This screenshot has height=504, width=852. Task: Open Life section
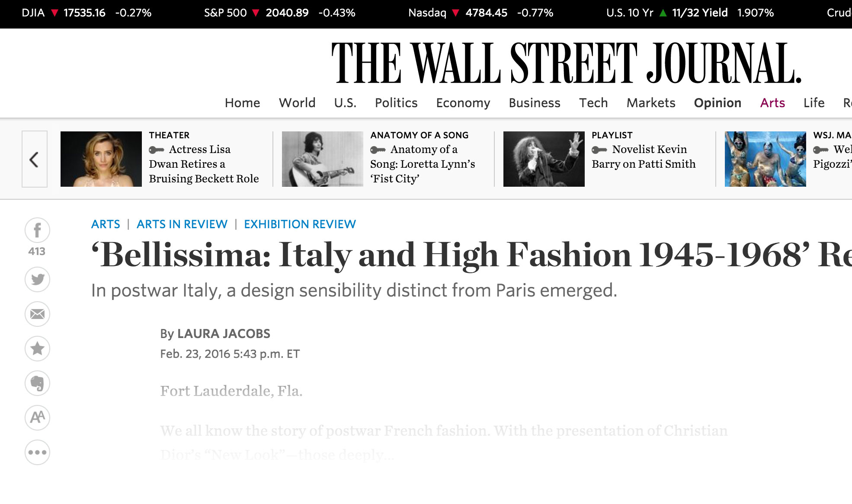[814, 103]
